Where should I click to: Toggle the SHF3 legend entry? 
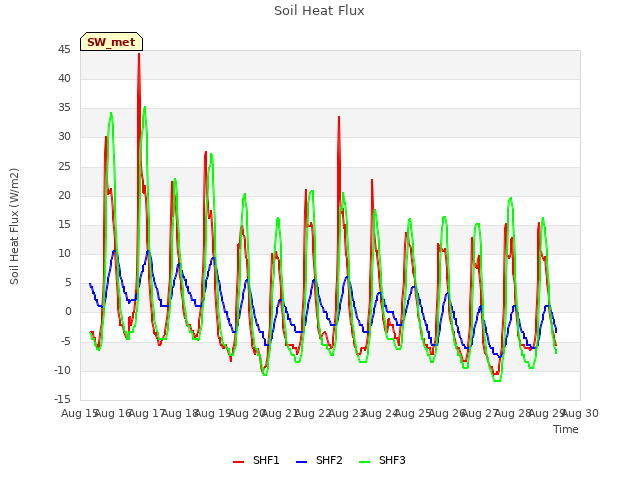[382, 460]
